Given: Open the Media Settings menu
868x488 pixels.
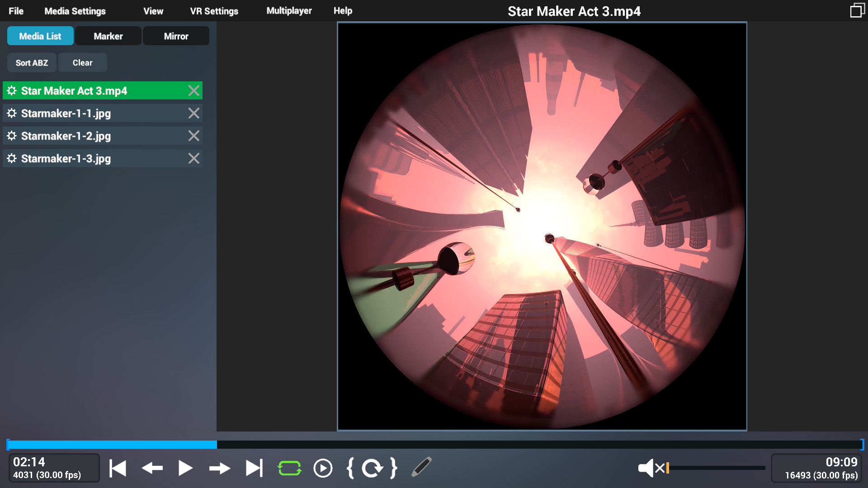Looking at the screenshot, I should (75, 11).
